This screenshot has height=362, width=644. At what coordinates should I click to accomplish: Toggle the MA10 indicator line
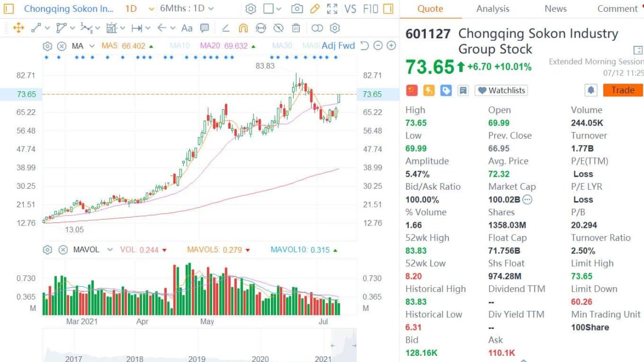click(x=180, y=46)
